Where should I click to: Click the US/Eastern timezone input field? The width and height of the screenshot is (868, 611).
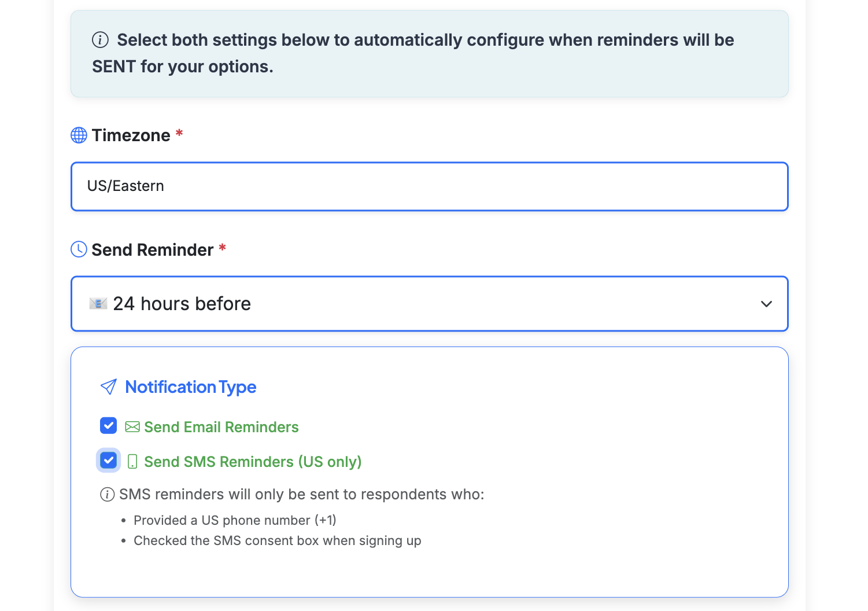pyautogui.click(x=429, y=186)
